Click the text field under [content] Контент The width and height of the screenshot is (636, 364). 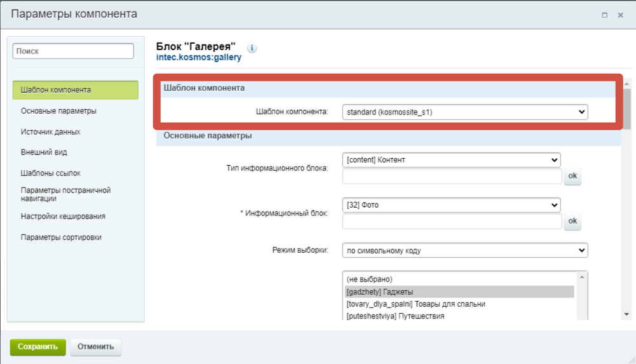452,177
